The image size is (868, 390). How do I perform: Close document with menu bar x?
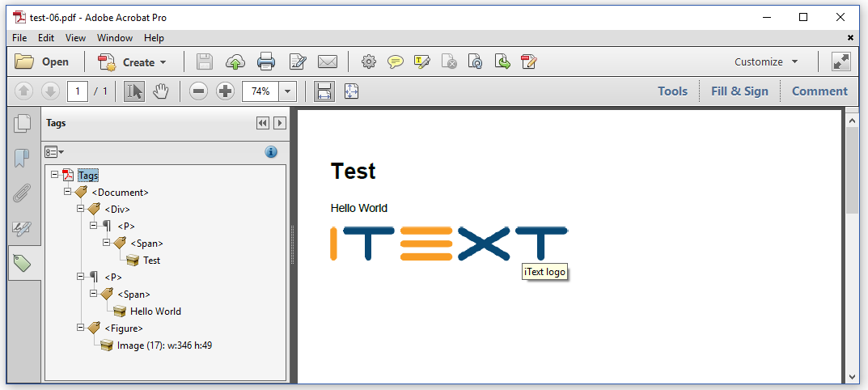pos(850,38)
